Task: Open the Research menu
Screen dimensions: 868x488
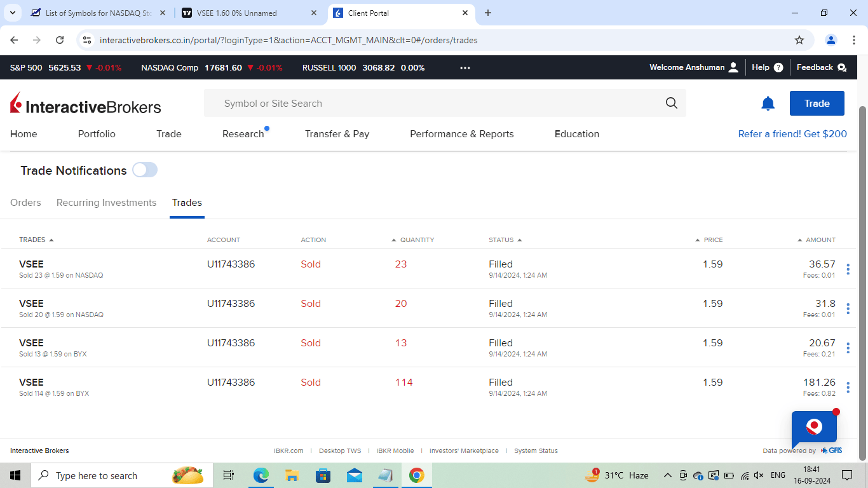Action: 243,134
